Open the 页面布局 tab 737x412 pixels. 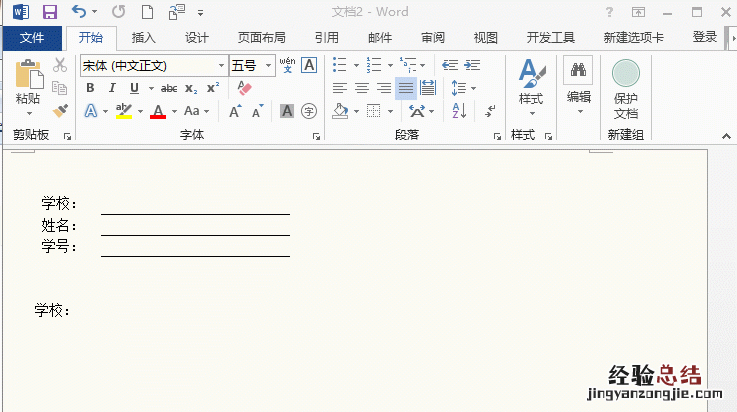(x=261, y=38)
